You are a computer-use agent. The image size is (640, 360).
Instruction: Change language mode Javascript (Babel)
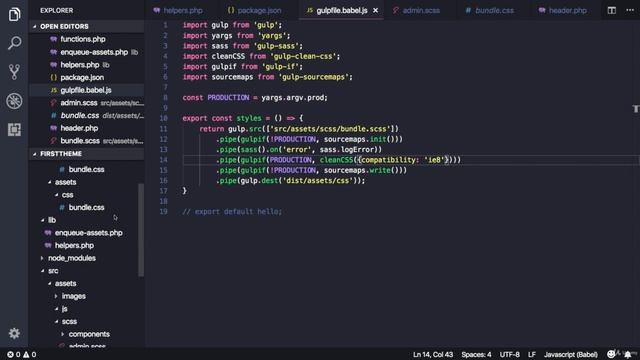click(571, 355)
